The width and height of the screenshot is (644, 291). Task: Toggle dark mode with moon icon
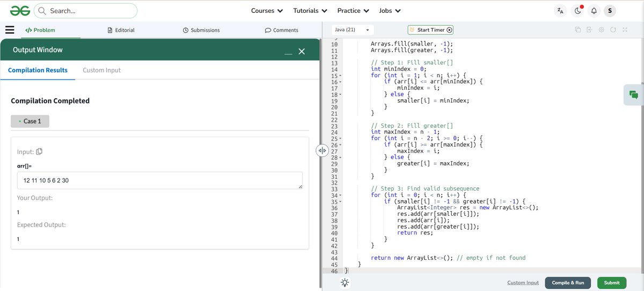click(577, 11)
